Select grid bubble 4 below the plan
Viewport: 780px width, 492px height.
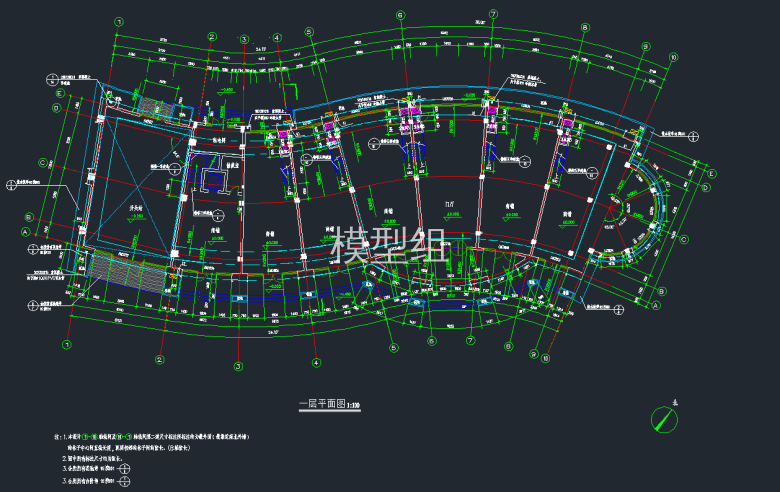(316, 363)
